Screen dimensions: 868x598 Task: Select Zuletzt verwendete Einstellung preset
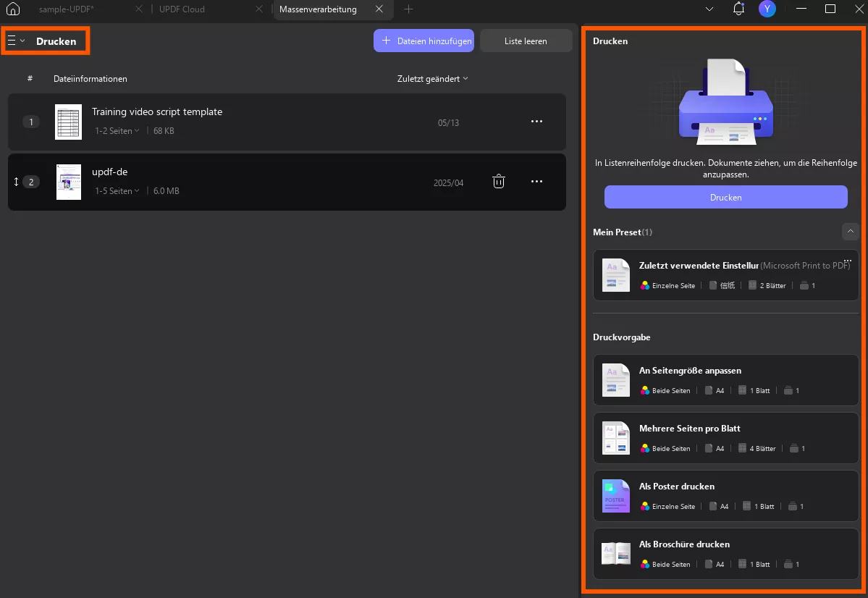click(x=725, y=275)
